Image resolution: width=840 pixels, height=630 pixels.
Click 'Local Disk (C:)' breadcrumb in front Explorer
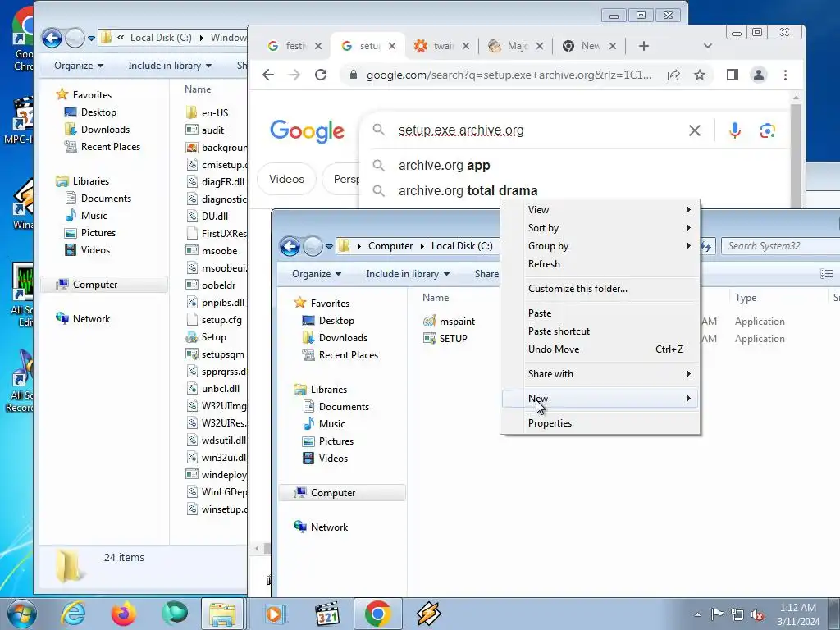click(x=462, y=246)
